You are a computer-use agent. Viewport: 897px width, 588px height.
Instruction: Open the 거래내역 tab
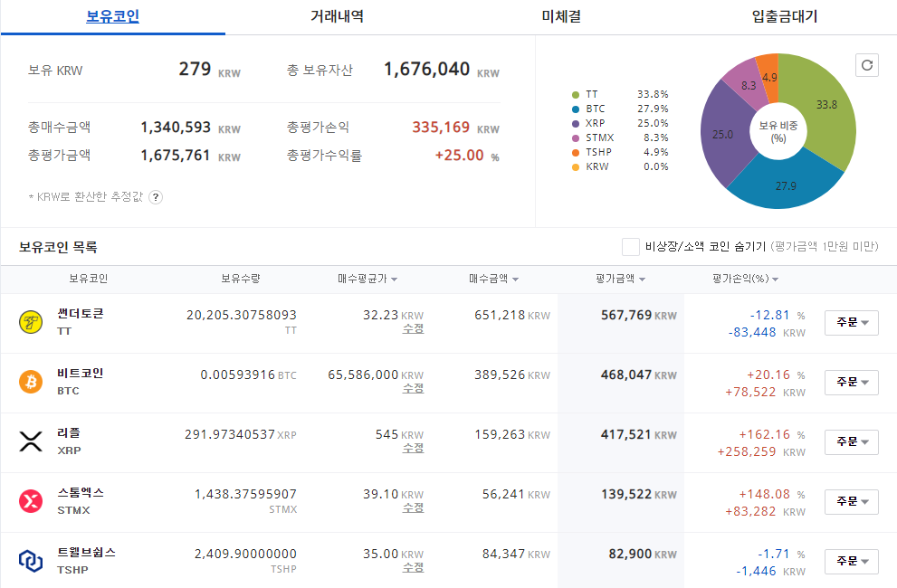(337, 16)
